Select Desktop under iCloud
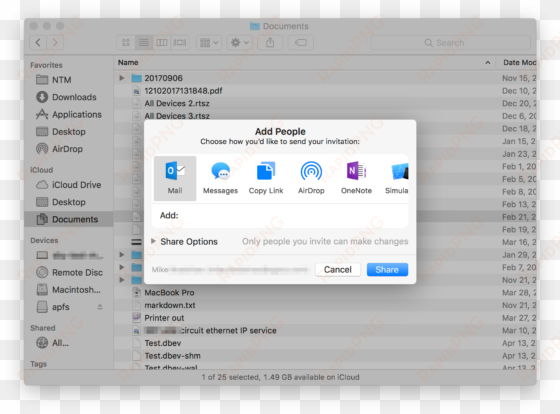 [61, 202]
